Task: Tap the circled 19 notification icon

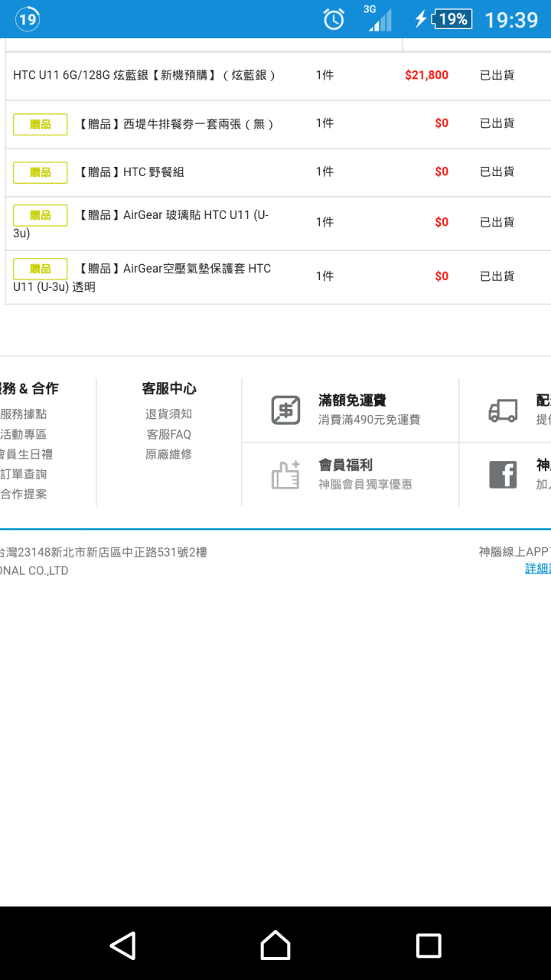Action: 28,19
